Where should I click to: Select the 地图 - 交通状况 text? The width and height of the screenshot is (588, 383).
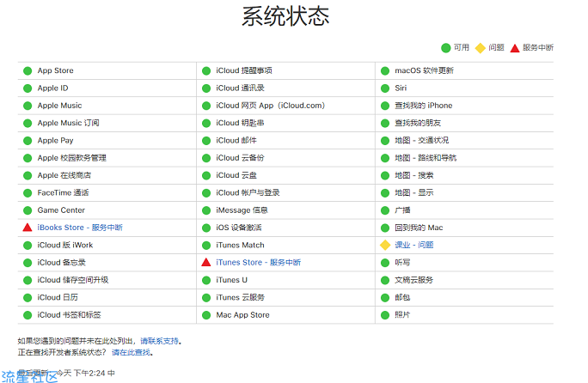click(422, 141)
